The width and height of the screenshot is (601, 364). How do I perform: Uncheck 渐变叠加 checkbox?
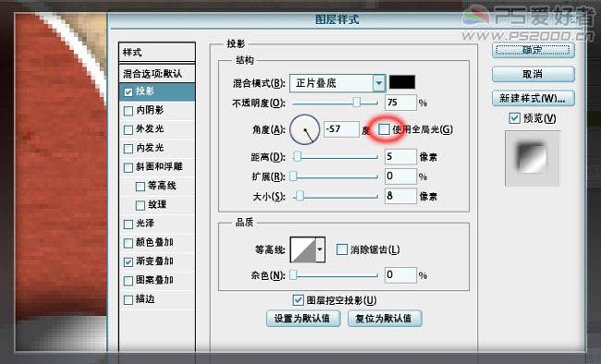pos(129,261)
